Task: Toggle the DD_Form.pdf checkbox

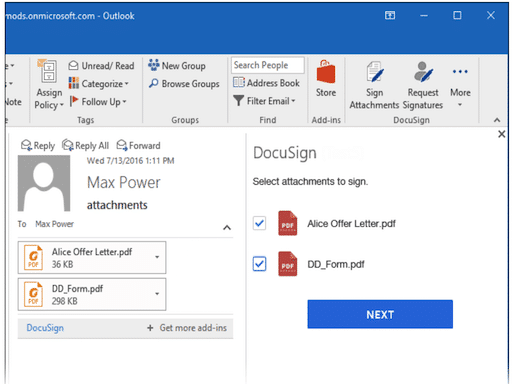Action: (x=259, y=264)
